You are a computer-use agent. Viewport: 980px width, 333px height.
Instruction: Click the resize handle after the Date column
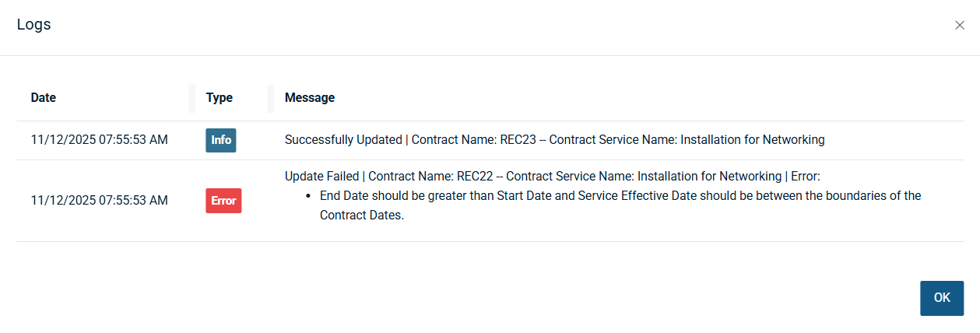(x=192, y=98)
